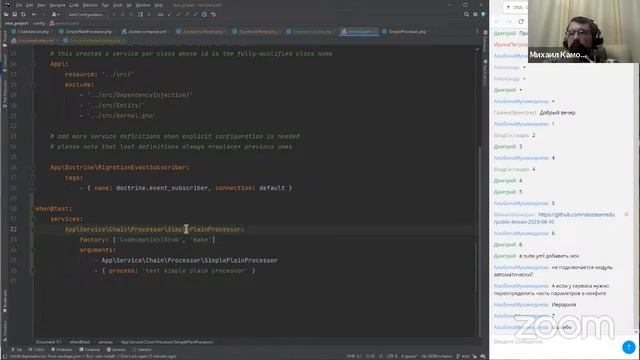Click line number 32 in the gutter
Screen dimensions: 640x360
13,229
